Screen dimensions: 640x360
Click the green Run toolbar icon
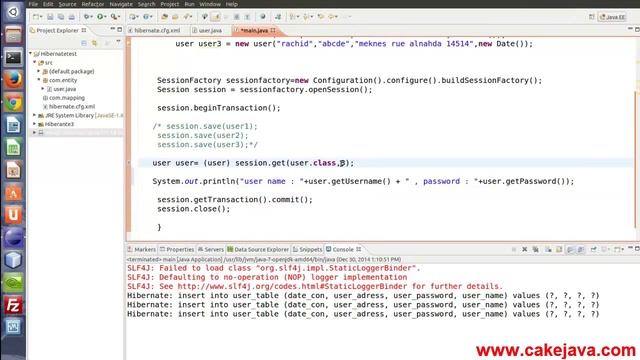click(x=100, y=17)
